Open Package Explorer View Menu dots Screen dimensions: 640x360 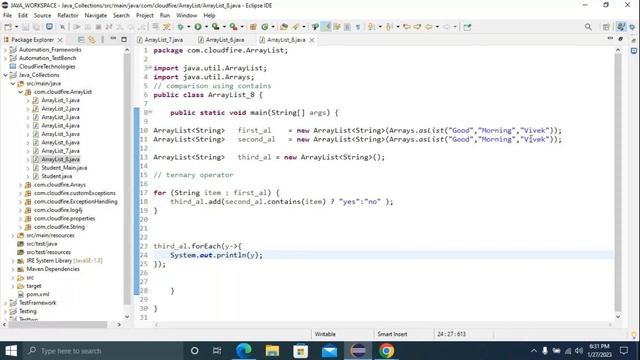[102, 40]
